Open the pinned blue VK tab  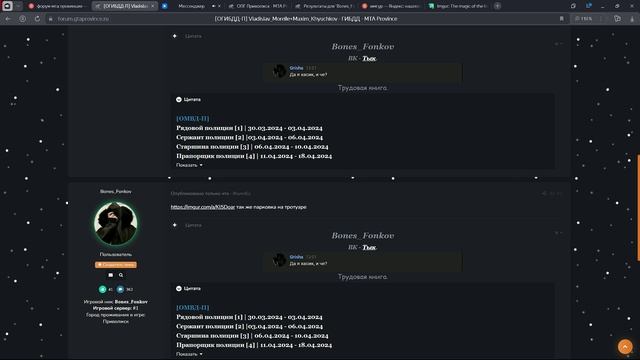tap(164, 6)
